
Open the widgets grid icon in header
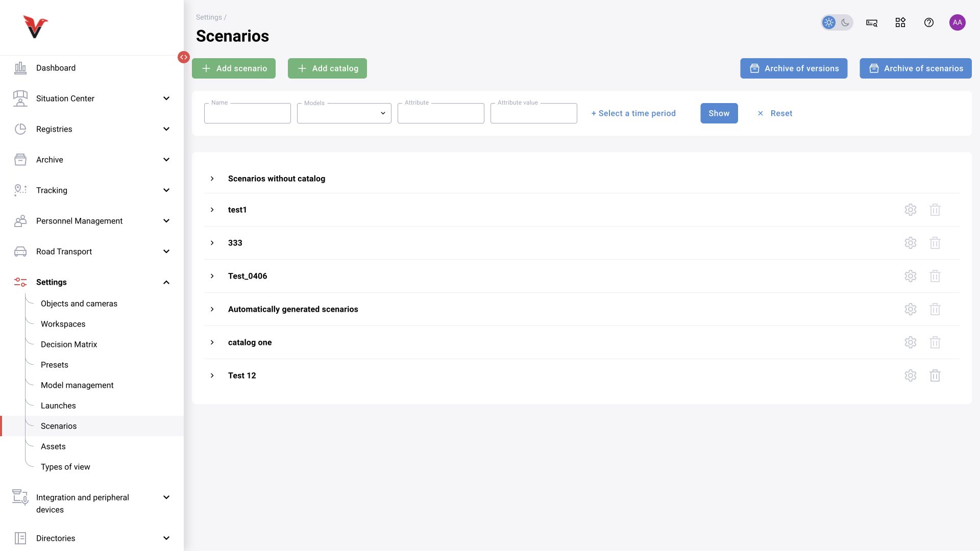(900, 22)
